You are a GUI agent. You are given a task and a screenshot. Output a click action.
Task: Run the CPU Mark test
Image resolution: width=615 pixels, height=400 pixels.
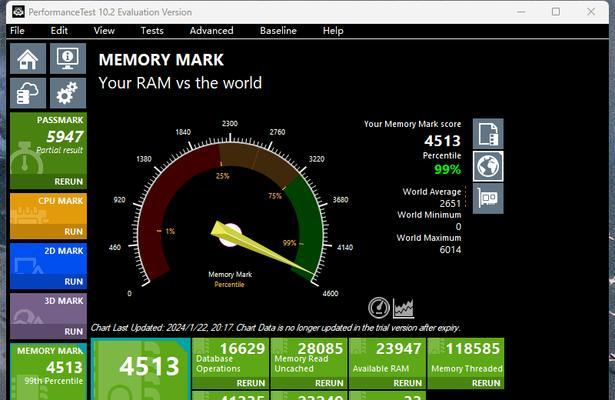73,231
